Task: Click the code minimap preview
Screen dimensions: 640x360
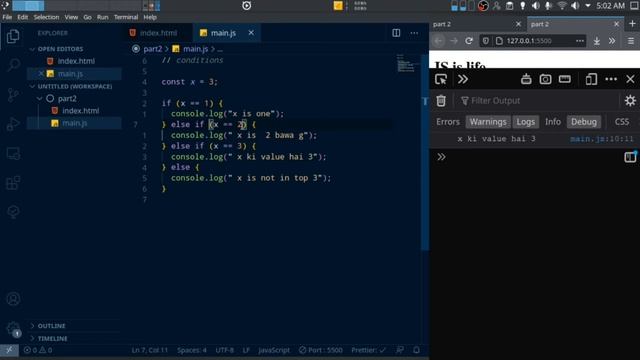Action: [x=406, y=63]
